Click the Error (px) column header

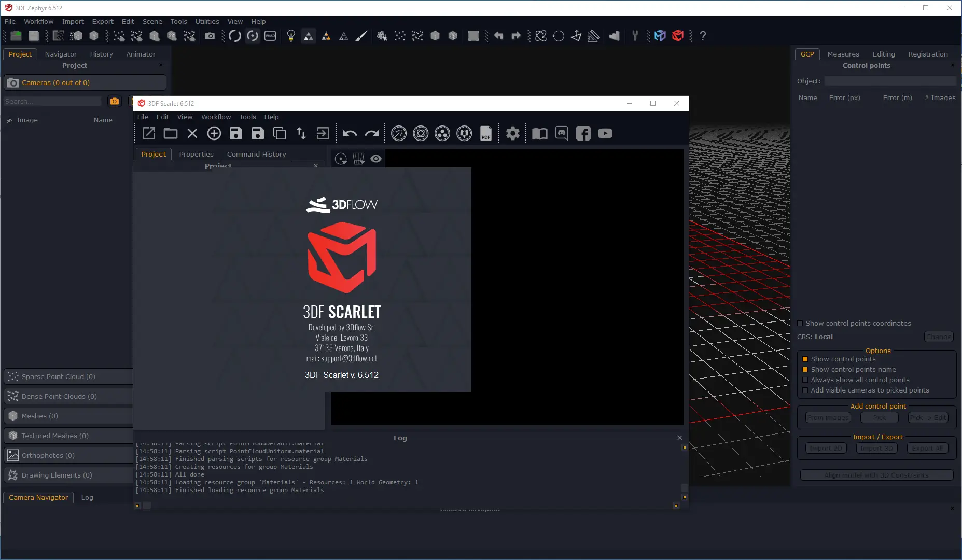[844, 97]
